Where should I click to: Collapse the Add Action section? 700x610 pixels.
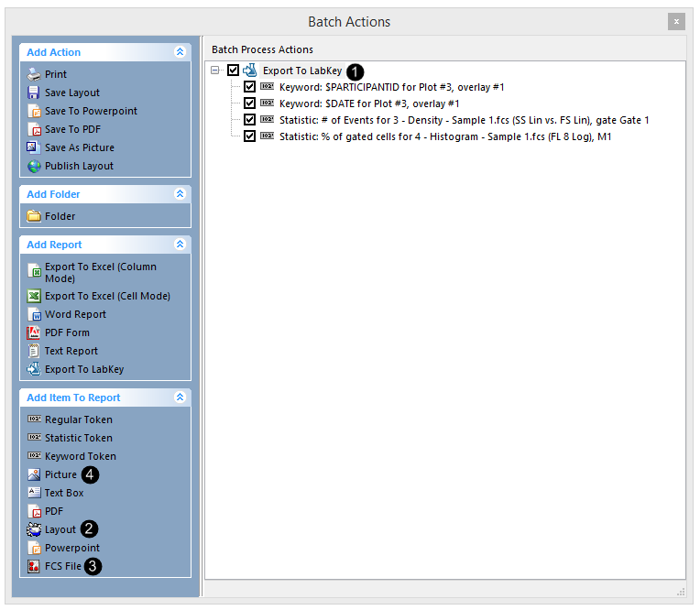point(180,52)
